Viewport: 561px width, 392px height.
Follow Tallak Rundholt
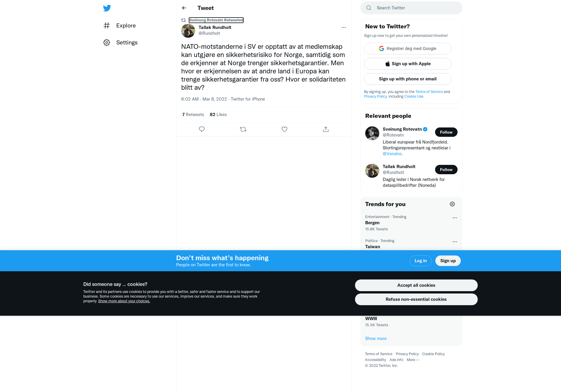[446, 170]
